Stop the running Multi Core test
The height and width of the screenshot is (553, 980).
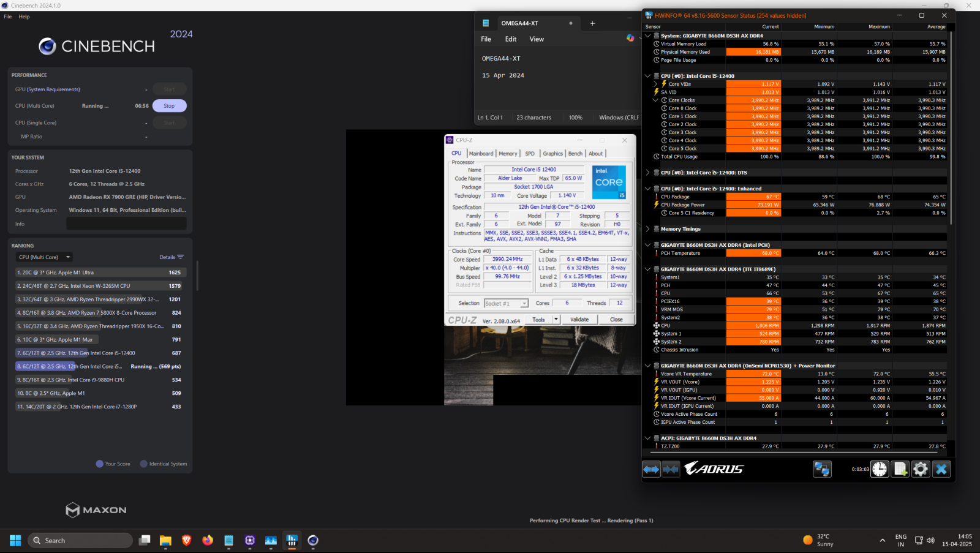(x=169, y=106)
